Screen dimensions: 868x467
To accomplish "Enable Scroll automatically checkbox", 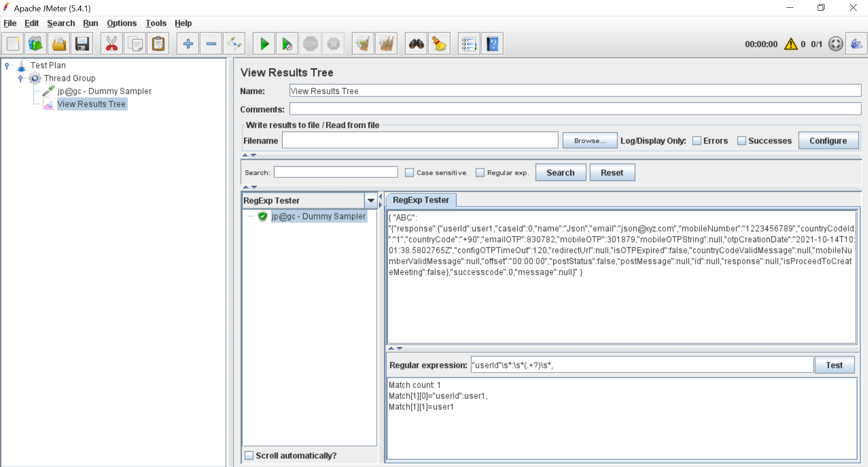I will [249, 456].
